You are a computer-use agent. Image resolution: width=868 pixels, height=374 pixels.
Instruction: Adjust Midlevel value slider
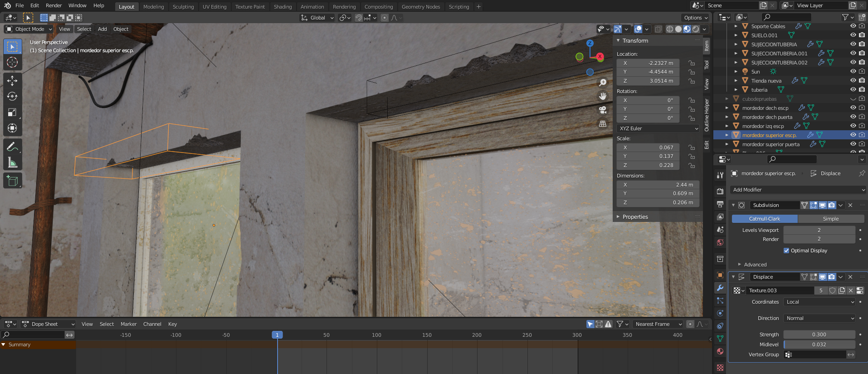coord(819,344)
